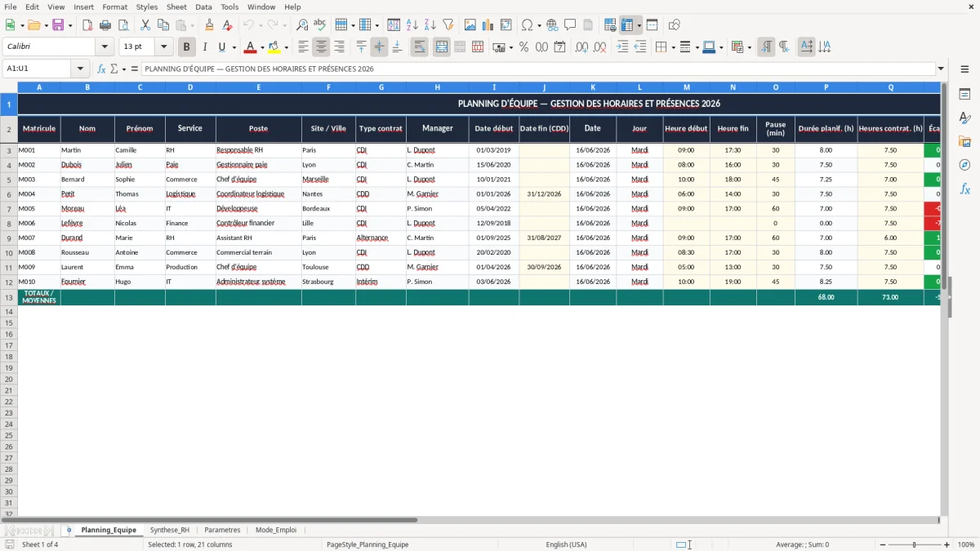Screen dimensions: 980x551
Task: Open the sidebar Properties deck
Action: [964, 95]
